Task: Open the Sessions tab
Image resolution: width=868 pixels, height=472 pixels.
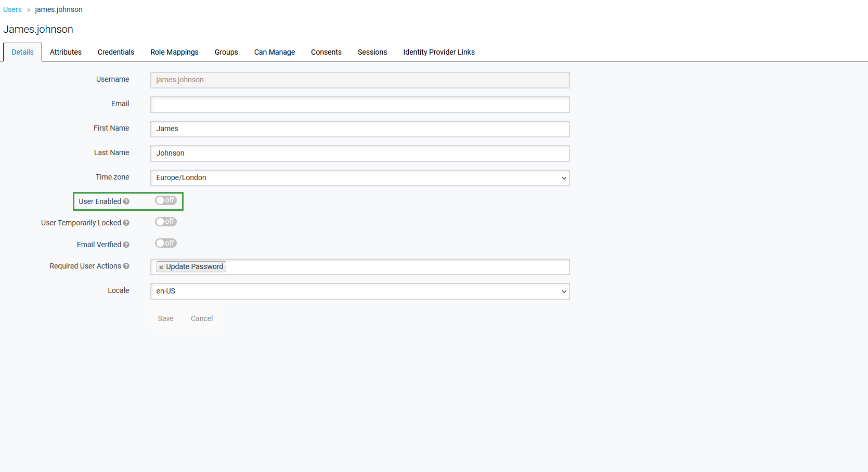Action: coord(372,52)
